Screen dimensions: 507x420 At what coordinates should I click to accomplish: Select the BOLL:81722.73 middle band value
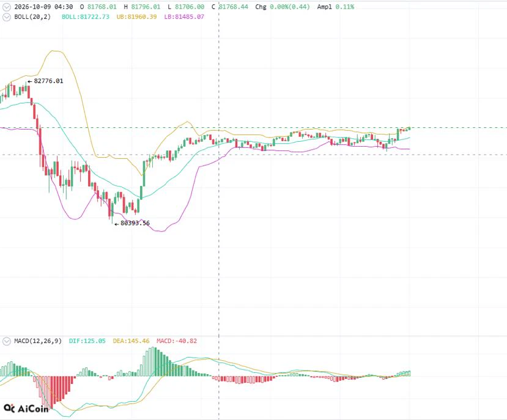pyautogui.click(x=86, y=17)
